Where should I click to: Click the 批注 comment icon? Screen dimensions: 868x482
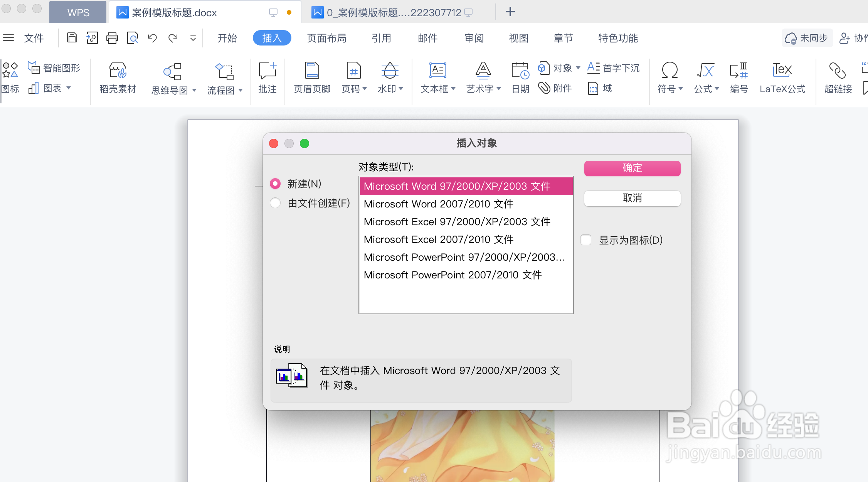coord(267,71)
